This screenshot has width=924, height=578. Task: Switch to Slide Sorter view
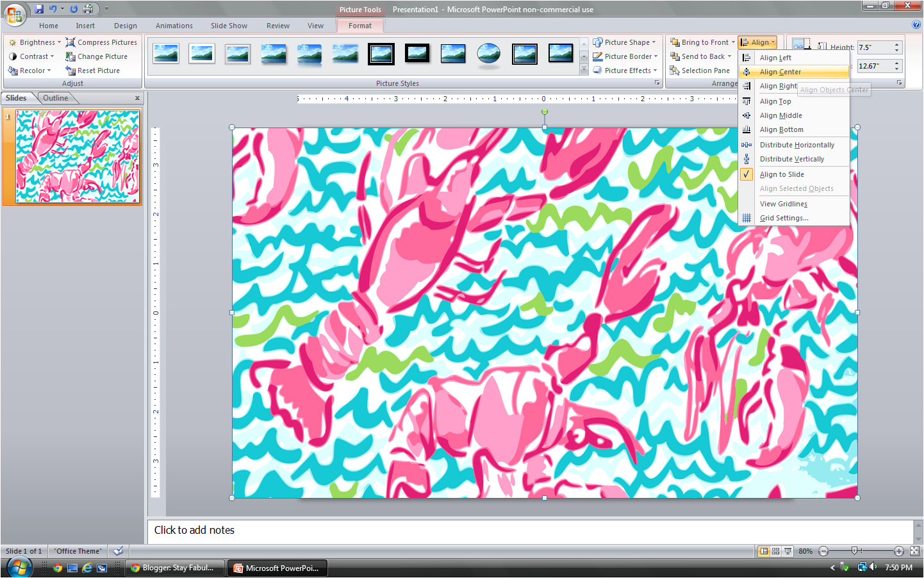(x=775, y=551)
